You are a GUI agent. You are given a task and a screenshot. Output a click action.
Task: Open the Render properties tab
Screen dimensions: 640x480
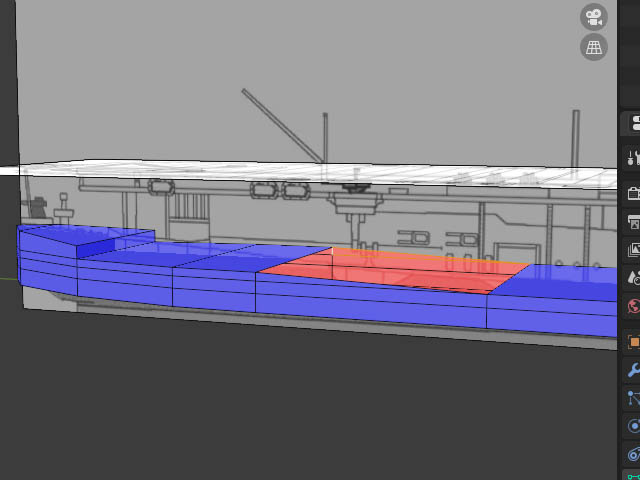coord(633,193)
